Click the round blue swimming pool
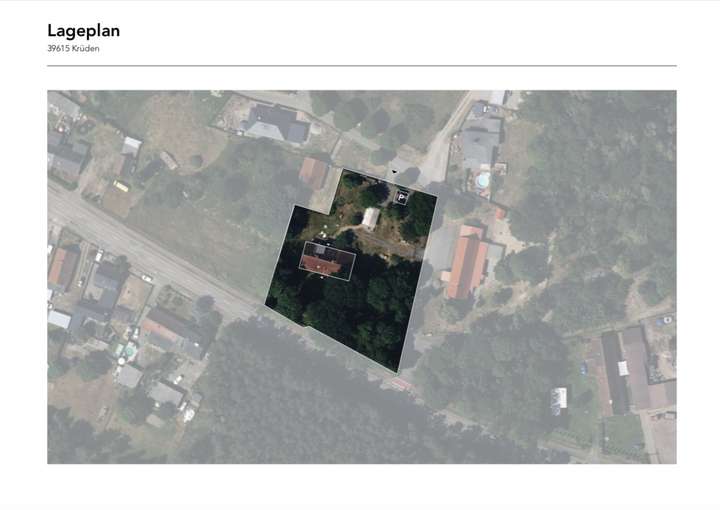The width and height of the screenshot is (720, 510). (482, 180)
